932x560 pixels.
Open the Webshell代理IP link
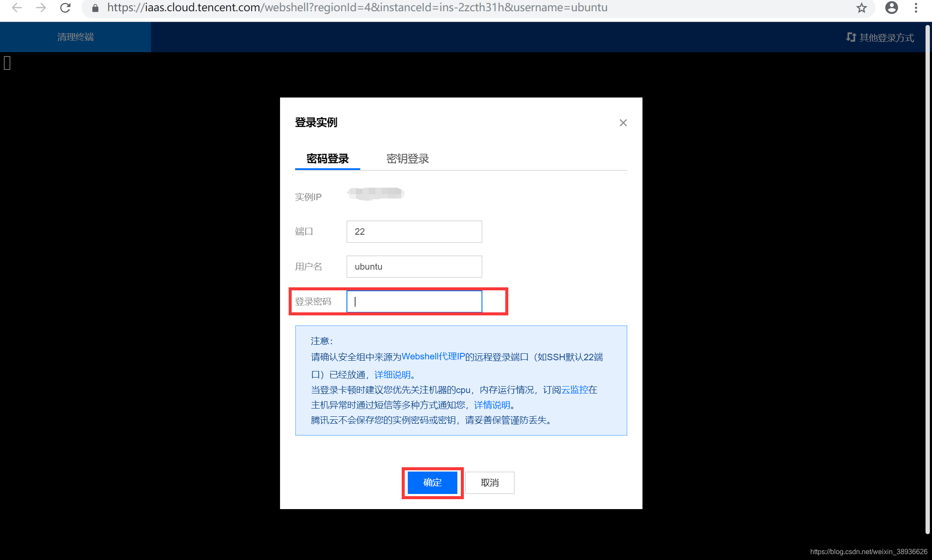click(x=433, y=357)
